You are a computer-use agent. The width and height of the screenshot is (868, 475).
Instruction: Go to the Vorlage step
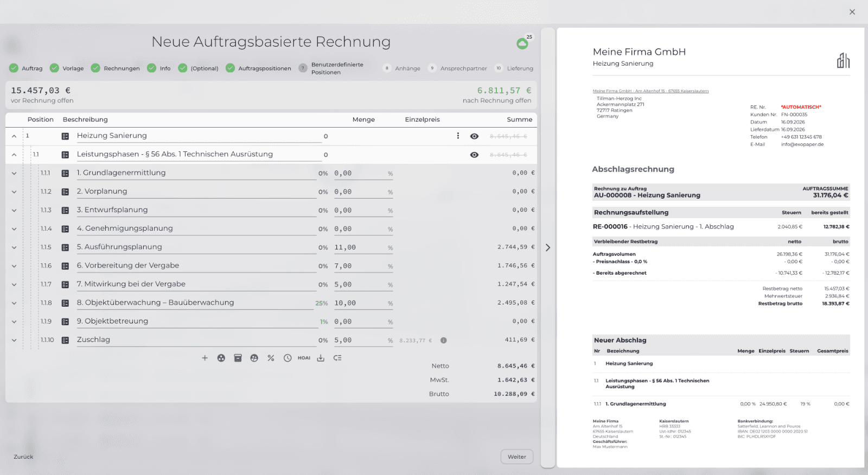point(67,68)
